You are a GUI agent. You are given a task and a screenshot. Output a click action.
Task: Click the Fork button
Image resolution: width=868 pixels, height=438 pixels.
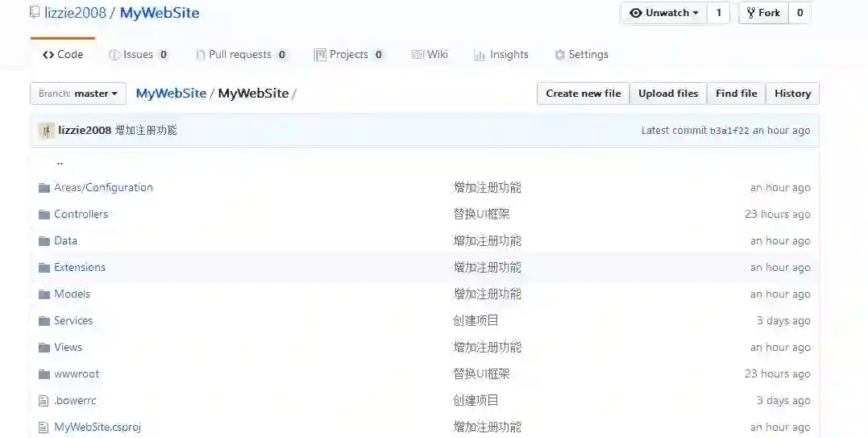pos(763,13)
